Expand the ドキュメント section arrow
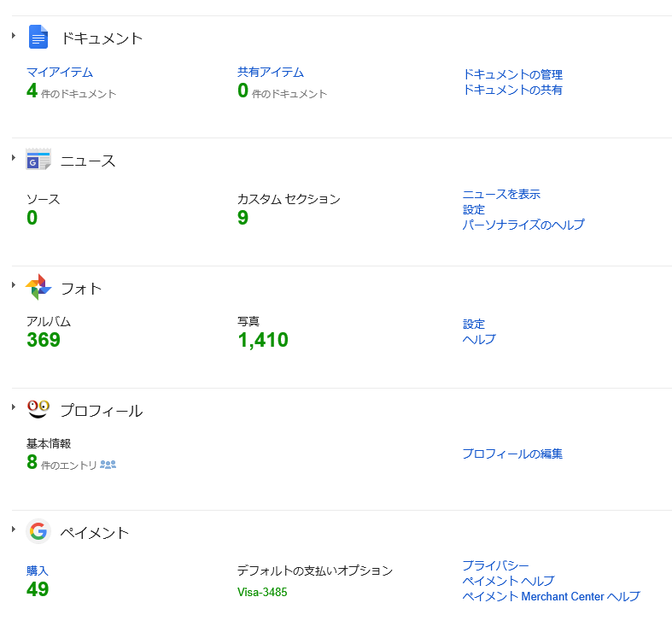The width and height of the screenshot is (672, 632). tap(14, 35)
